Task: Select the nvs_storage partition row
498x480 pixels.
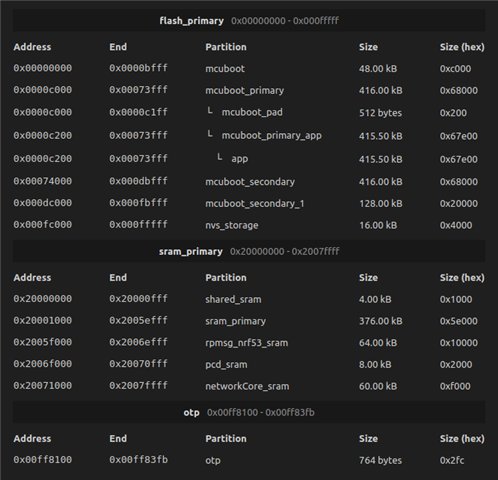Action: (x=249, y=225)
